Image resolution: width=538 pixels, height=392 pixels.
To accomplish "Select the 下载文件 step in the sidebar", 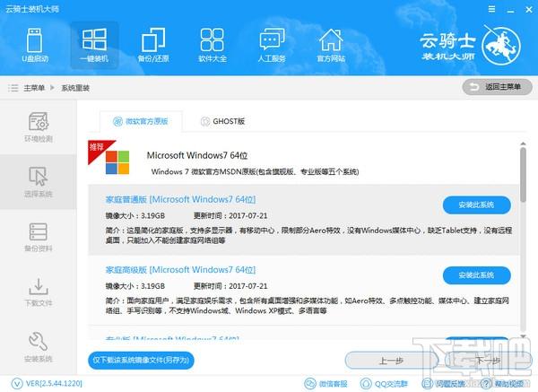I will [38, 292].
